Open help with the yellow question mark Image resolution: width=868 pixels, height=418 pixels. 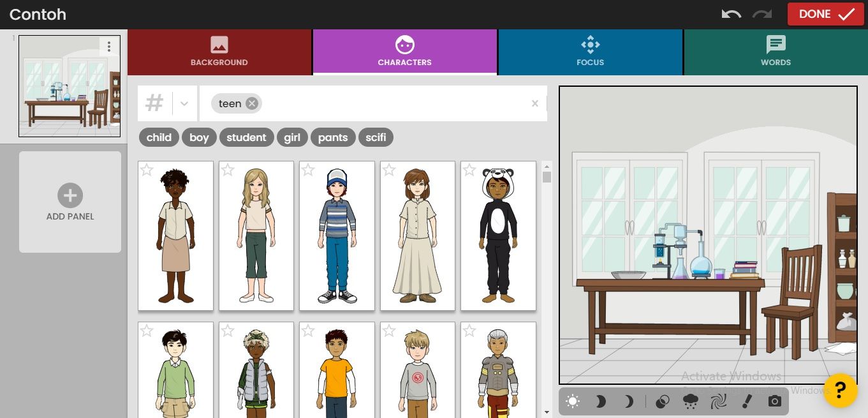(841, 390)
